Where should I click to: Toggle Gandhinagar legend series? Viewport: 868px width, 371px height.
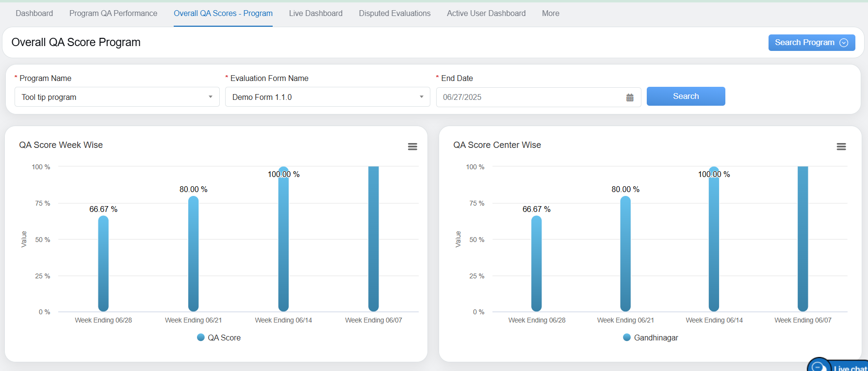(651, 338)
